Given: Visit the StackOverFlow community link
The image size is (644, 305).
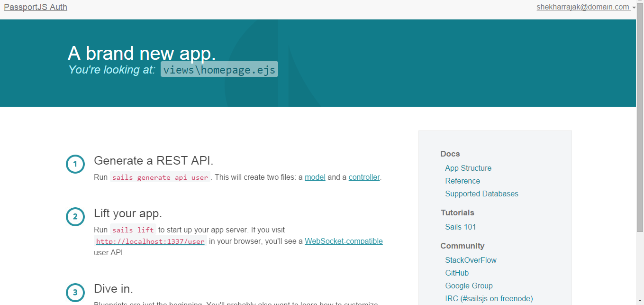Looking at the screenshot, I should point(471,260).
